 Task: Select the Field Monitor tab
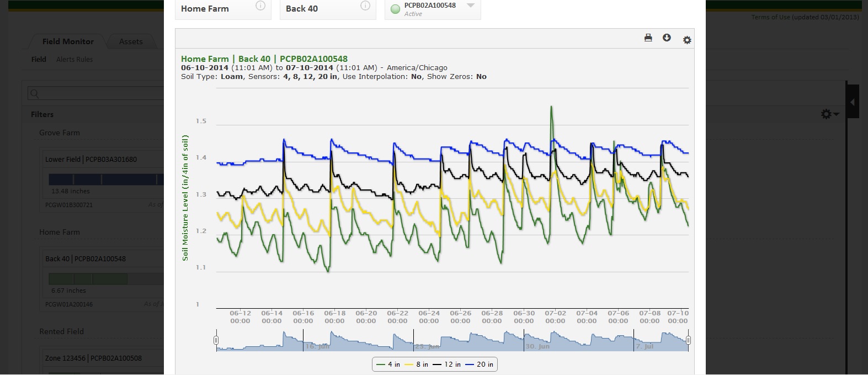click(68, 41)
